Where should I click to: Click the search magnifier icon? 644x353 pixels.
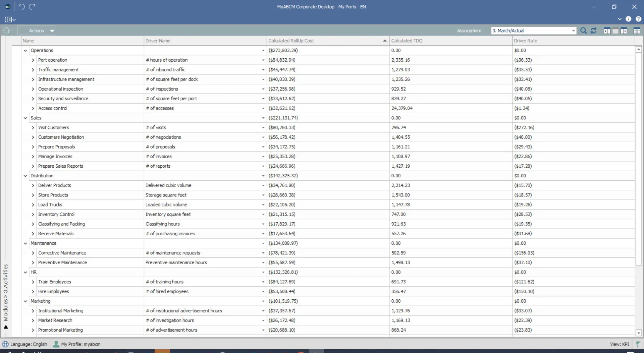click(583, 31)
